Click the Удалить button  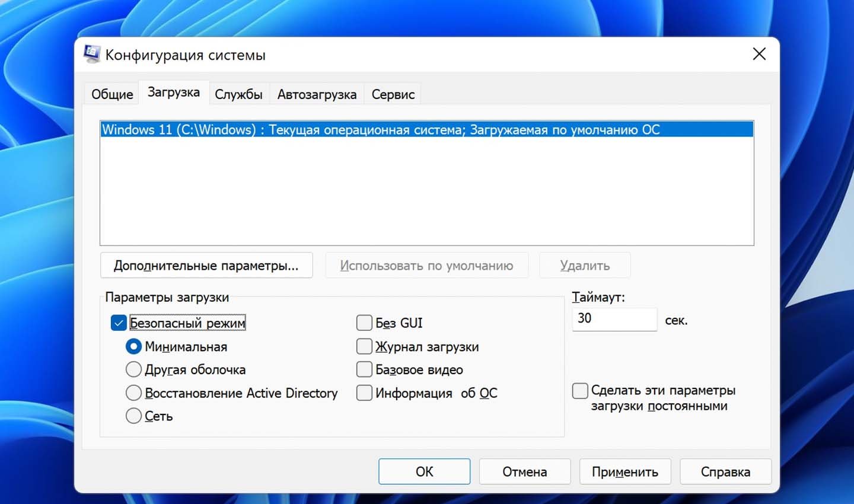pos(585,265)
